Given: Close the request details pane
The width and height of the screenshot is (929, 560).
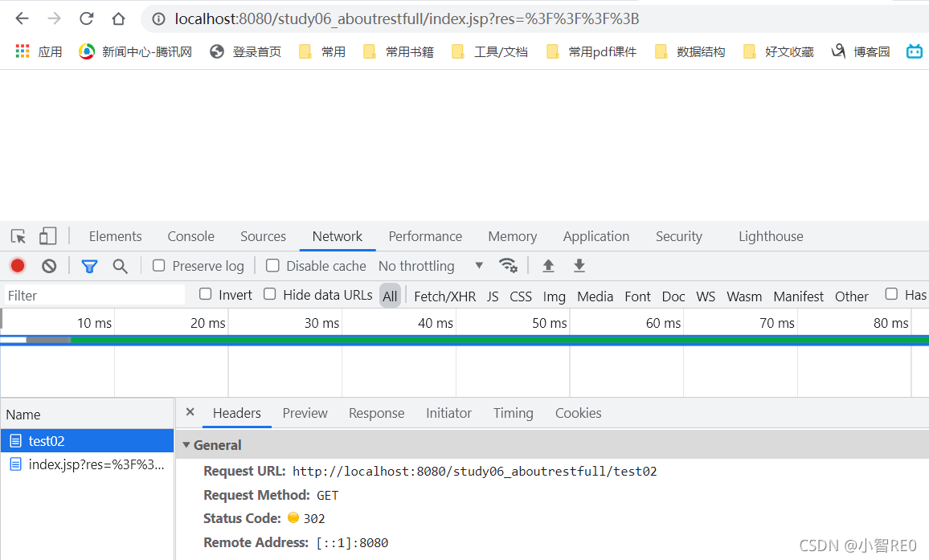Looking at the screenshot, I should click(x=190, y=412).
